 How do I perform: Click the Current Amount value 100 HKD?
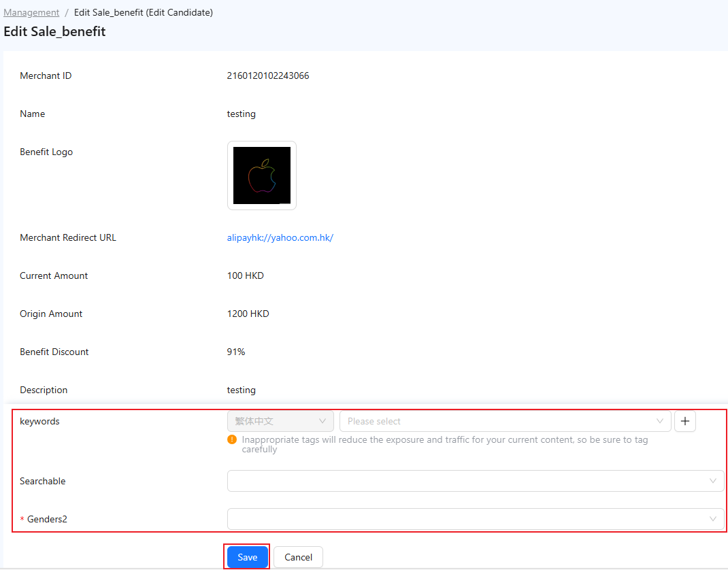click(245, 276)
